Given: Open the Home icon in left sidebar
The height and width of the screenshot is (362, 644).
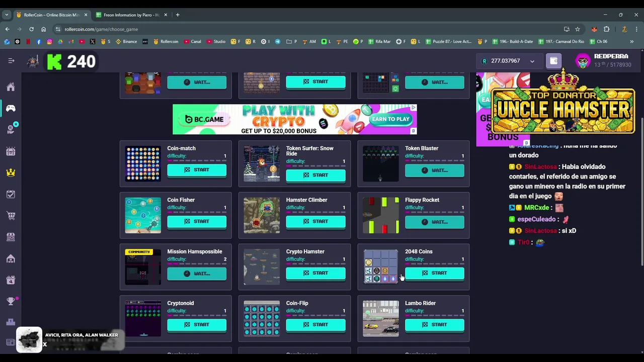Looking at the screenshot, I should pos(11,87).
